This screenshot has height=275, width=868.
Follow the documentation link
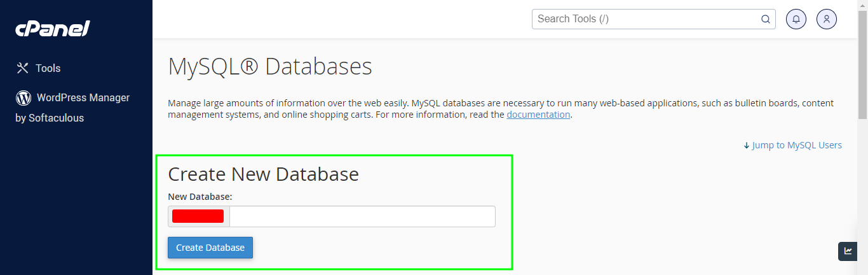(x=538, y=115)
